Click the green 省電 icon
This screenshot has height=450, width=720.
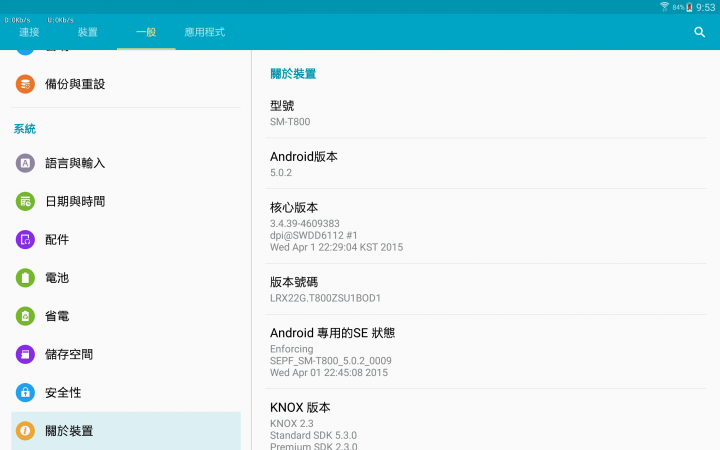[25, 316]
